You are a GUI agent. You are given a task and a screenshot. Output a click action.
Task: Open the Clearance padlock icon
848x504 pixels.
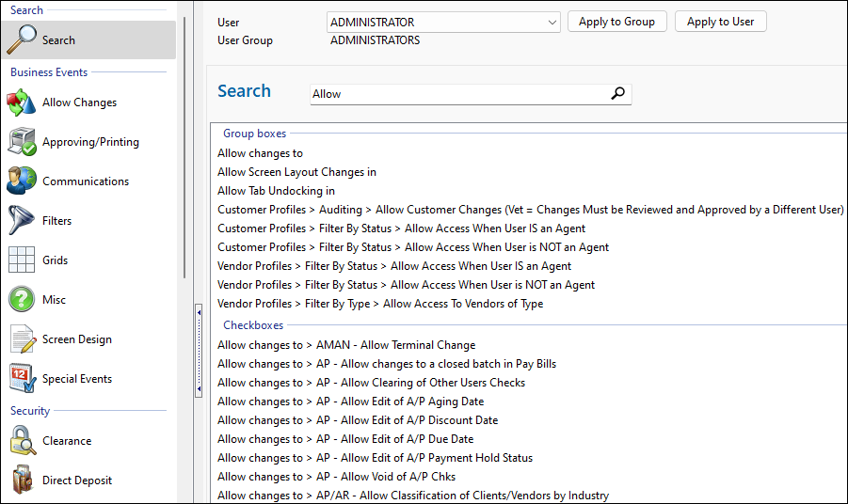22,441
